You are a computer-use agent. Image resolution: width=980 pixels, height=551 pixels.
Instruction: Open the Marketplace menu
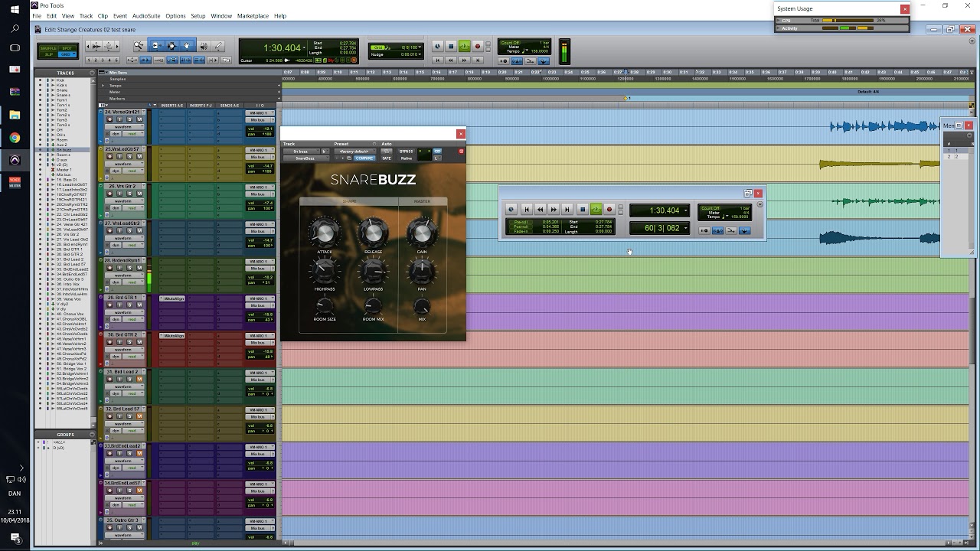click(253, 15)
